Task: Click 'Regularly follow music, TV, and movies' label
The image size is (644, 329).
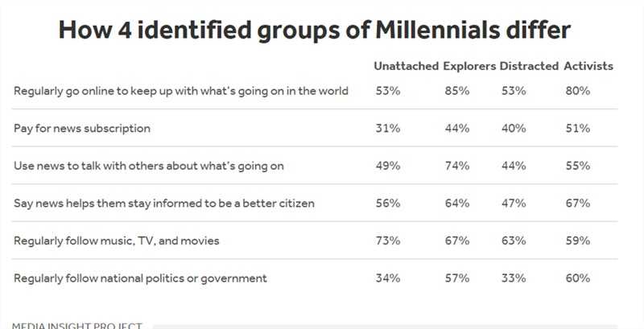Action: (116, 241)
